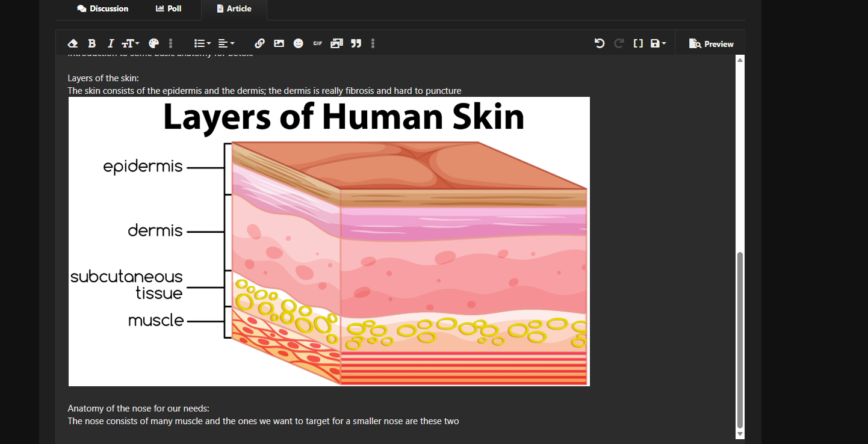This screenshot has height=444, width=868.
Task: Open the save draft dropdown
Action: 658,43
